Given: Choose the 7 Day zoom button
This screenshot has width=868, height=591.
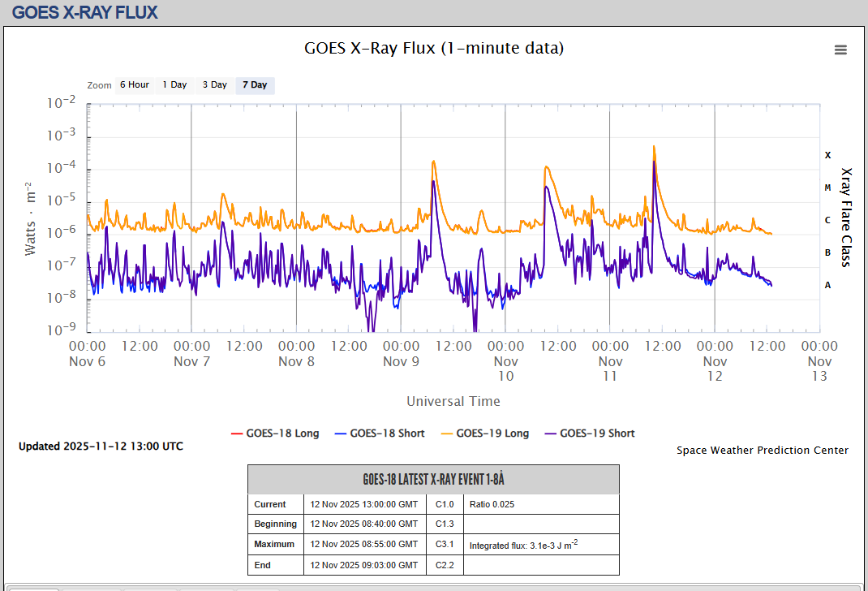Looking at the screenshot, I should pos(255,85).
